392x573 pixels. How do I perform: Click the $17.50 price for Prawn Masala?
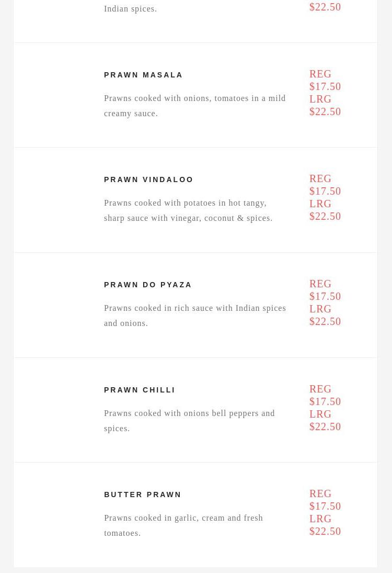pos(325,86)
